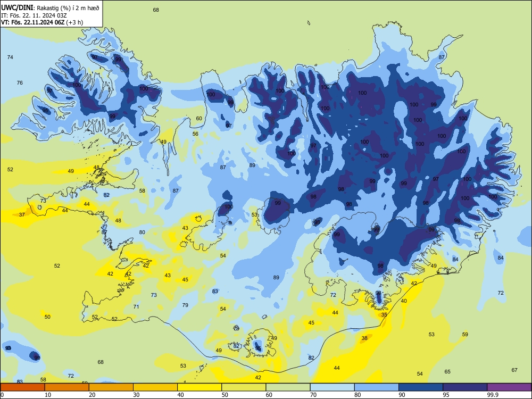Screen dimensions: 532x399
Task: Click the navy 95–99.9 legend swatch
Action: pyautogui.click(x=465, y=387)
